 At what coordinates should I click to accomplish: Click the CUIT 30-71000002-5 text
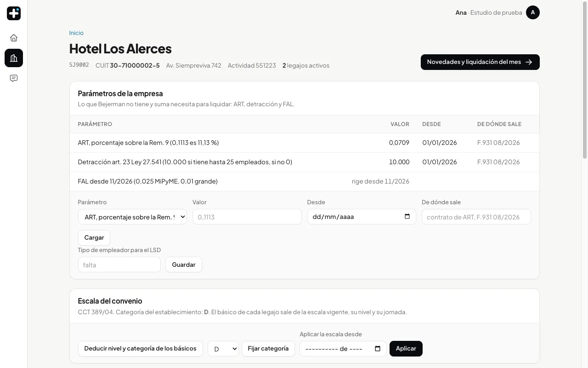(x=128, y=65)
